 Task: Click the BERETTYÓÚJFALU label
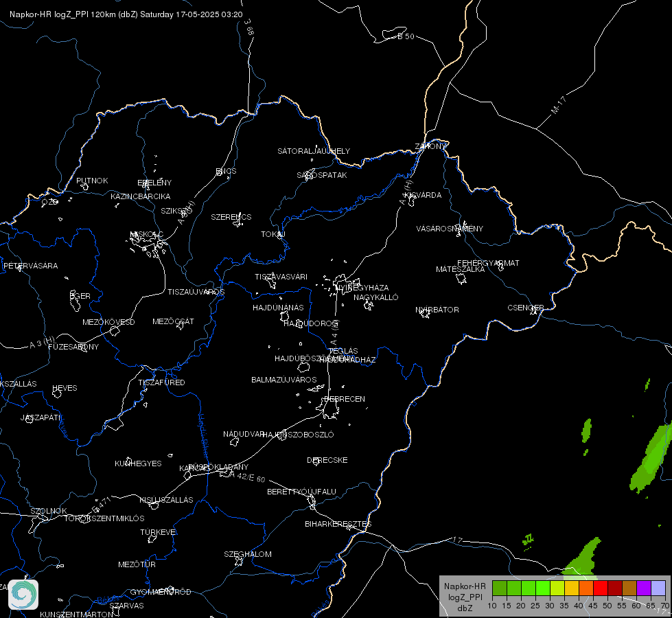click(x=302, y=492)
